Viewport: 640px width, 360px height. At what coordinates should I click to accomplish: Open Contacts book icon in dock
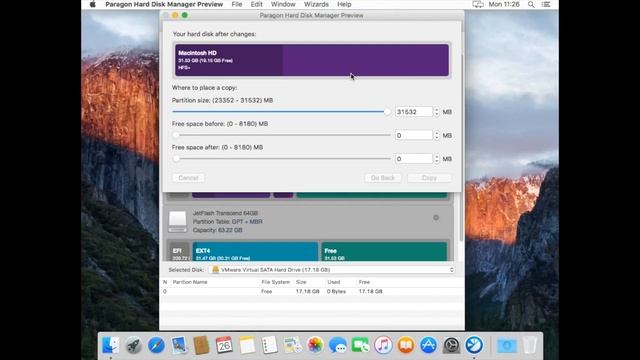click(x=201, y=345)
